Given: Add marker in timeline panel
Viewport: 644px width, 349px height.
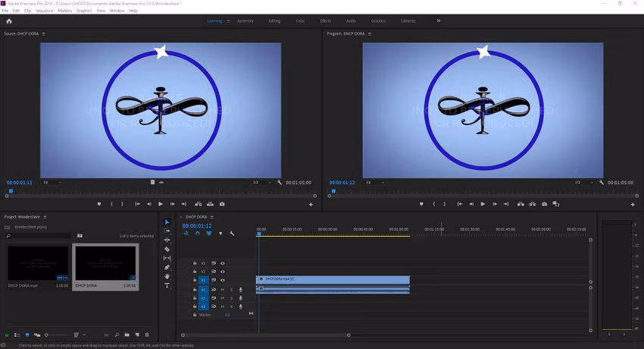Looking at the screenshot, I should (220, 234).
